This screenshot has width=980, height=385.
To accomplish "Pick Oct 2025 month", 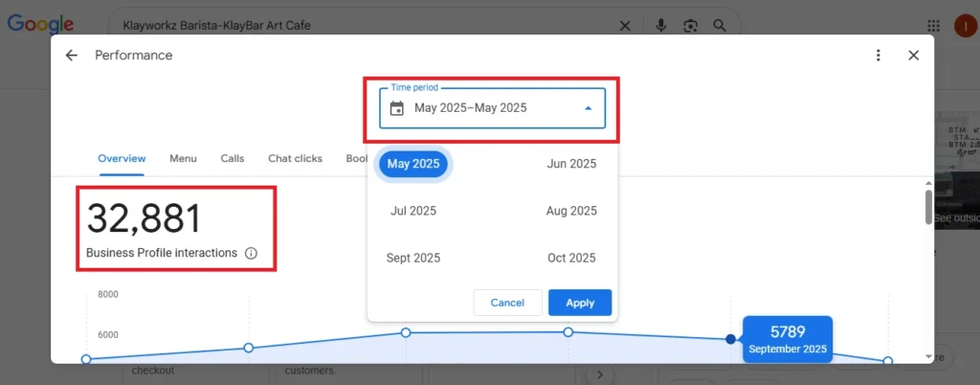I will pyautogui.click(x=571, y=258).
